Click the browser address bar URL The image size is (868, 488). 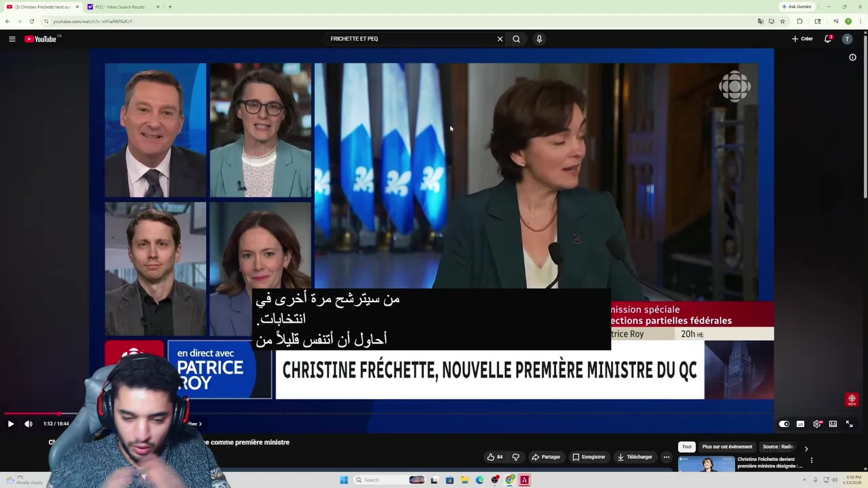93,21
